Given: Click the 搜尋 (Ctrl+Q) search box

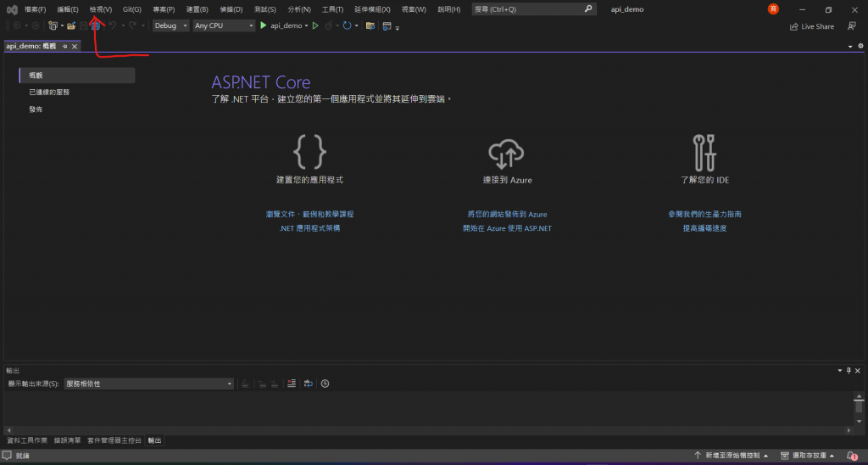Looking at the screenshot, I should click(x=534, y=8).
